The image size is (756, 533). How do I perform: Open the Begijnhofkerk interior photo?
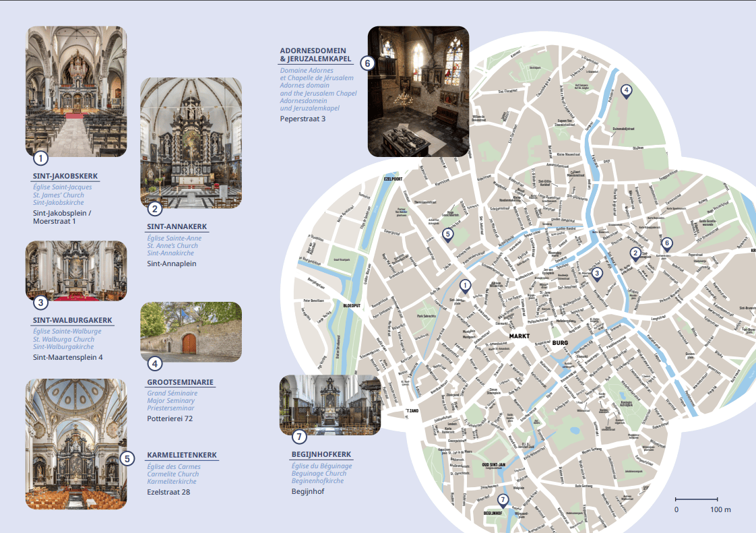coord(330,405)
